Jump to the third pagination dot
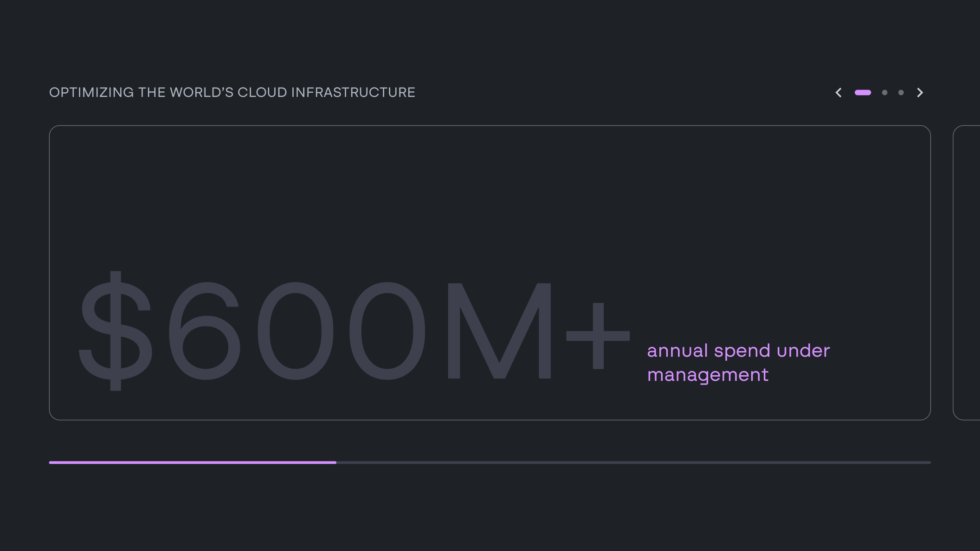 901,93
